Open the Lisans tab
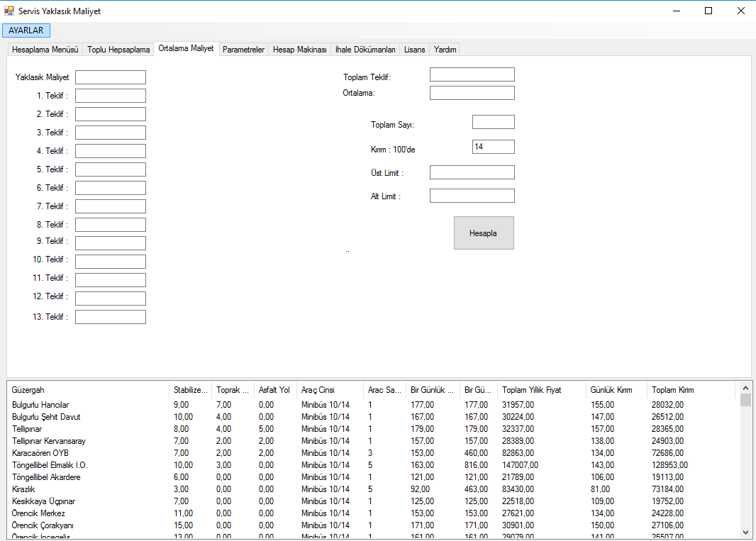 (414, 50)
